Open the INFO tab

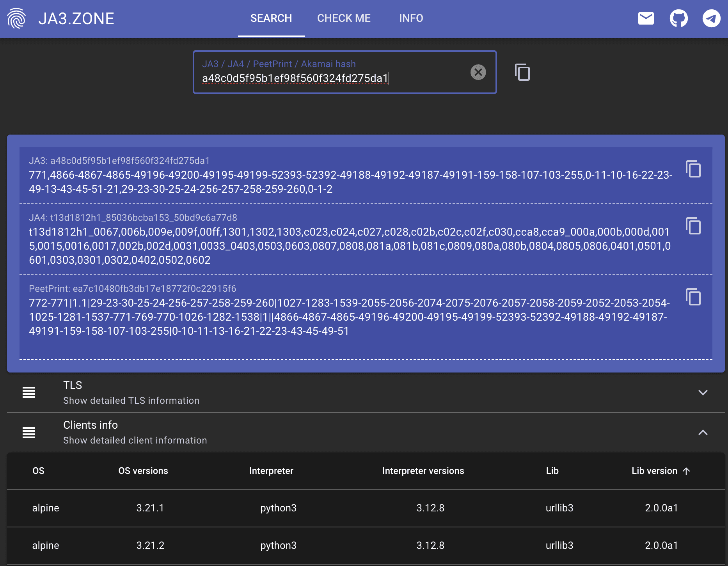(x=411, y=18)
